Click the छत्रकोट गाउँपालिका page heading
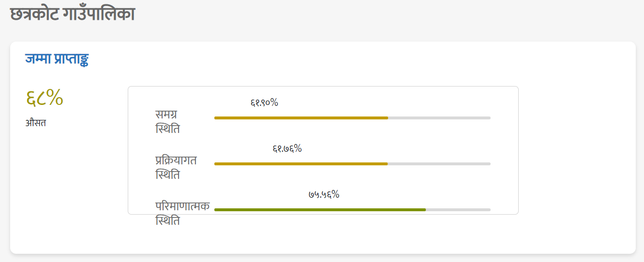This screenshot has height=262, width=644. [x=72, y=14]
